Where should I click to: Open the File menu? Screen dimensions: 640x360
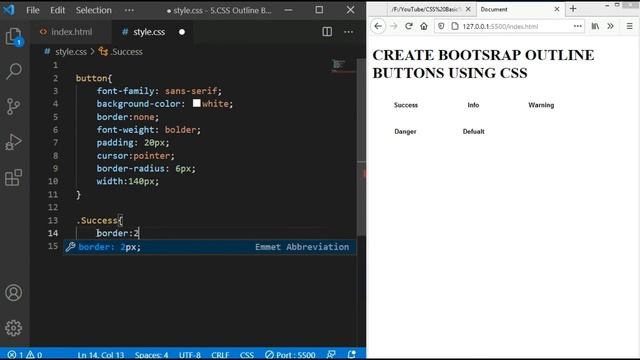tap(33, 10)
